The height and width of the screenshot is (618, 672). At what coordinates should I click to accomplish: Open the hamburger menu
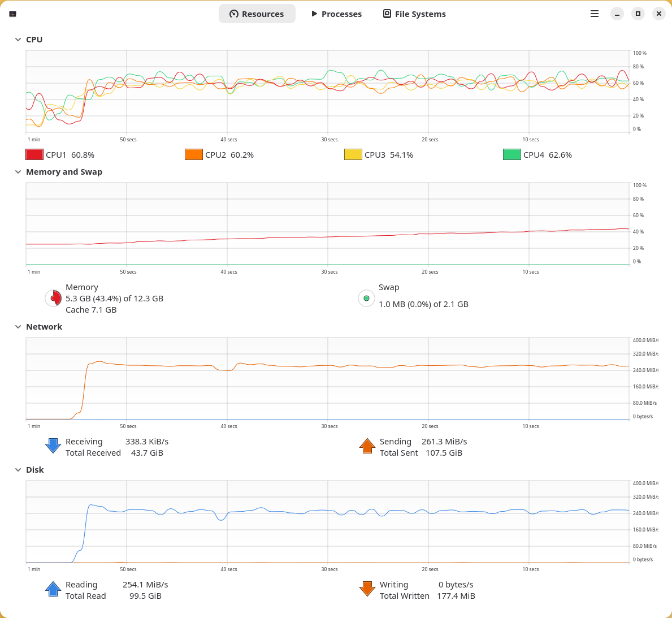pyautogui.click(x=594, y=14)
